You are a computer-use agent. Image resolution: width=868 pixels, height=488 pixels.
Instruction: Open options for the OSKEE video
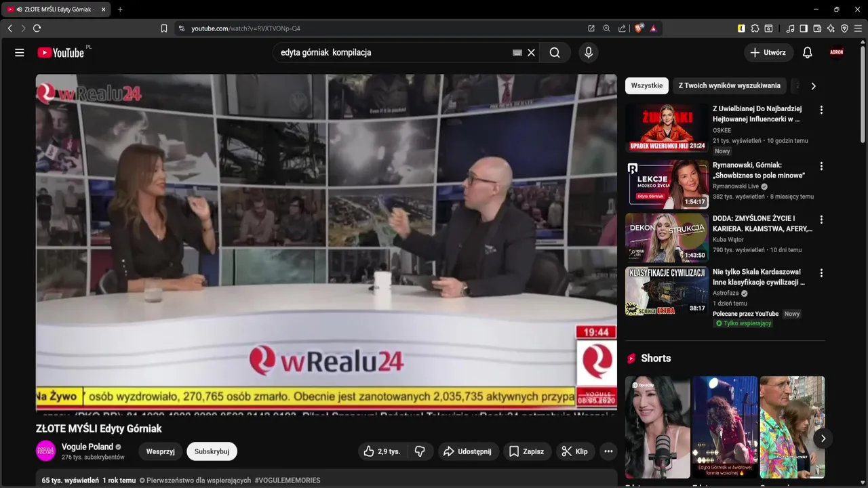tap(821, 110)
